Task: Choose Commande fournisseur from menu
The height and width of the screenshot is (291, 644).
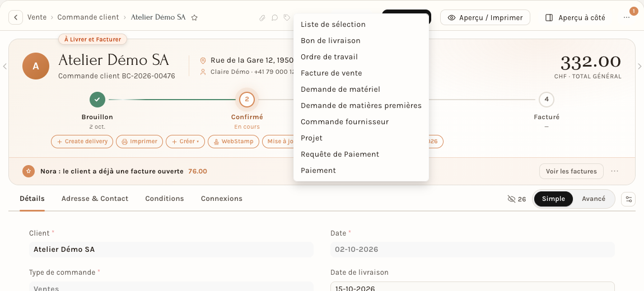Action: click(x=361, y=122)
